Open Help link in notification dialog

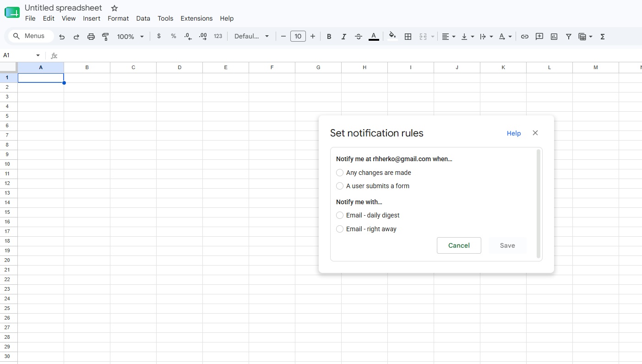point(514,133)
